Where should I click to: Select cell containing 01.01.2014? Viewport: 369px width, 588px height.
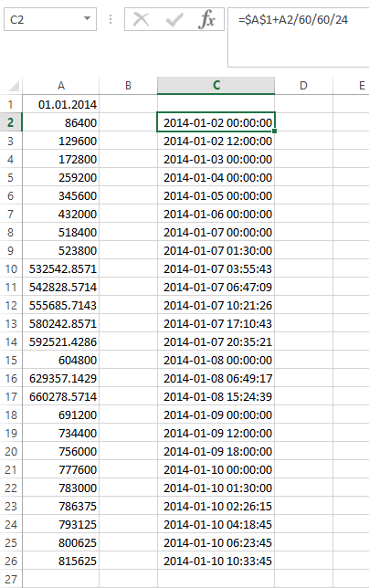pyautogui.click(x=61, y=104)
